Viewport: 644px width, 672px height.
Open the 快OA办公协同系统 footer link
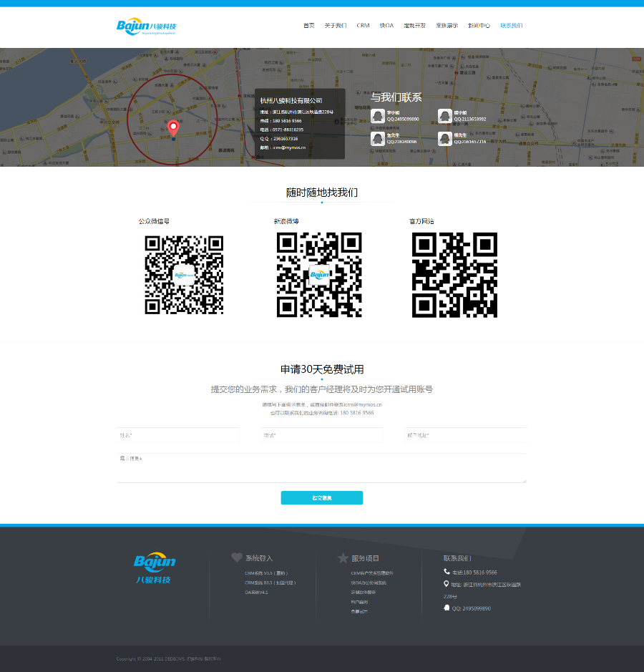[x=369, y=583]
